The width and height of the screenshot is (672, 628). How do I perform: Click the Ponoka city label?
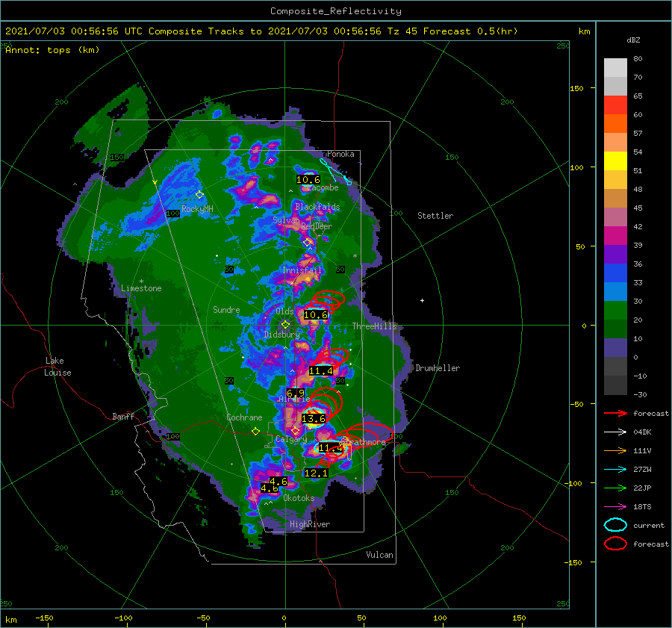click(340, 154)
